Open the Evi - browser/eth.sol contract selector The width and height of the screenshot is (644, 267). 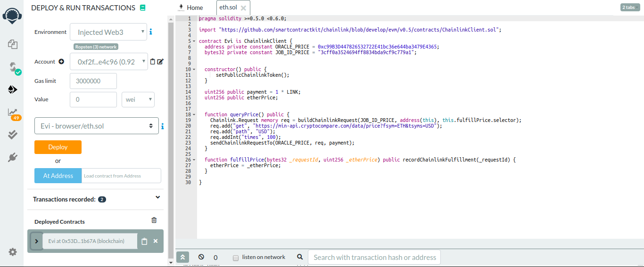click(97, 126)
